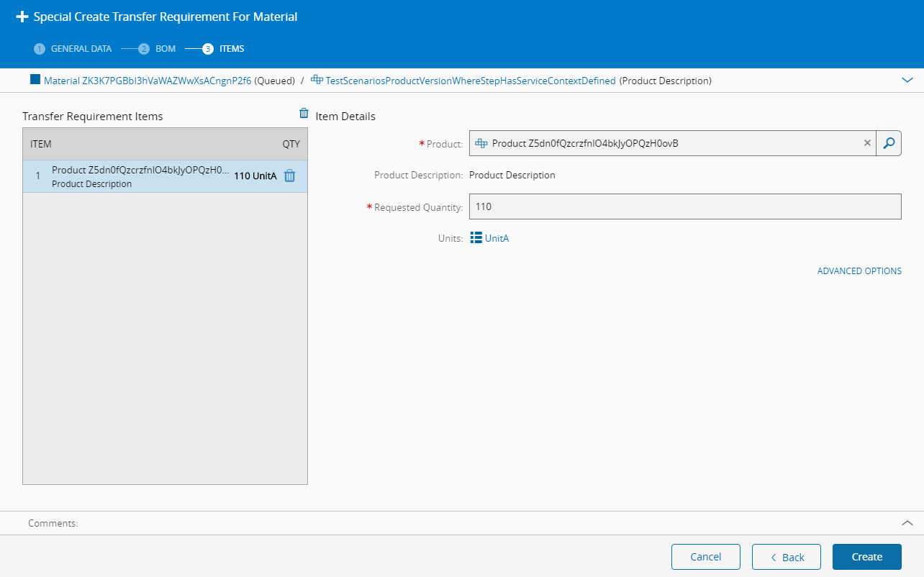Open the UnitA link
Image resolution: width=924 pixels, height=577 pixels.
[497, 238]
